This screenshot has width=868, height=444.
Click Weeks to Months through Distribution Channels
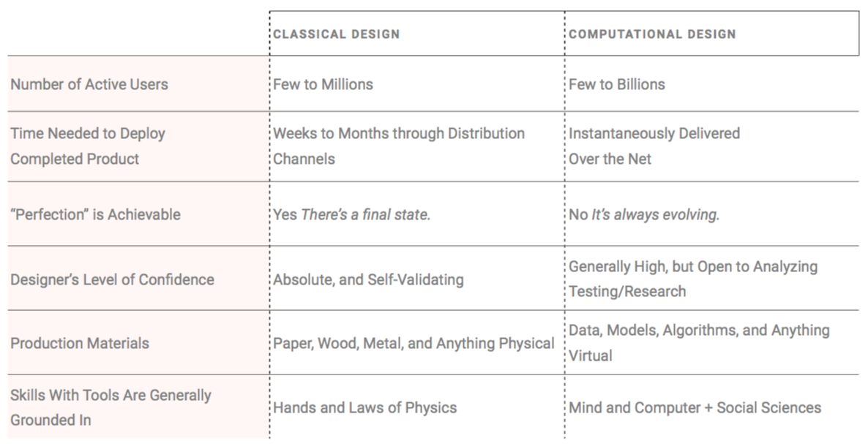pyautogui.click(x=399, y=146)
